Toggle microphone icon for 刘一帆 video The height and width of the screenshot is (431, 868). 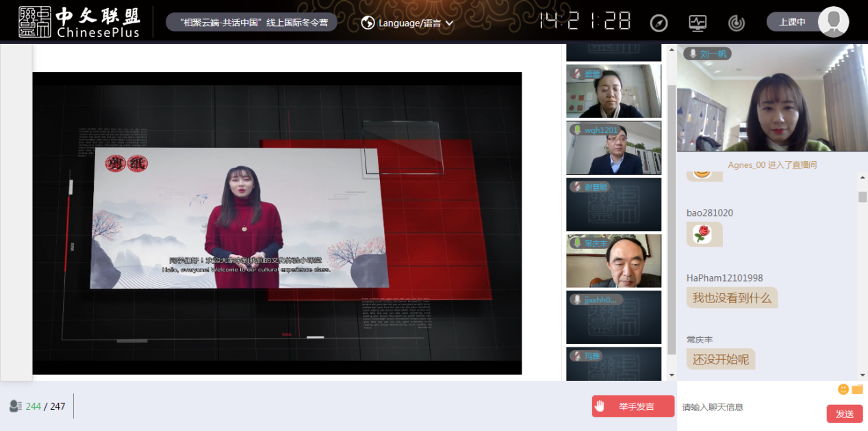[692, 53]
